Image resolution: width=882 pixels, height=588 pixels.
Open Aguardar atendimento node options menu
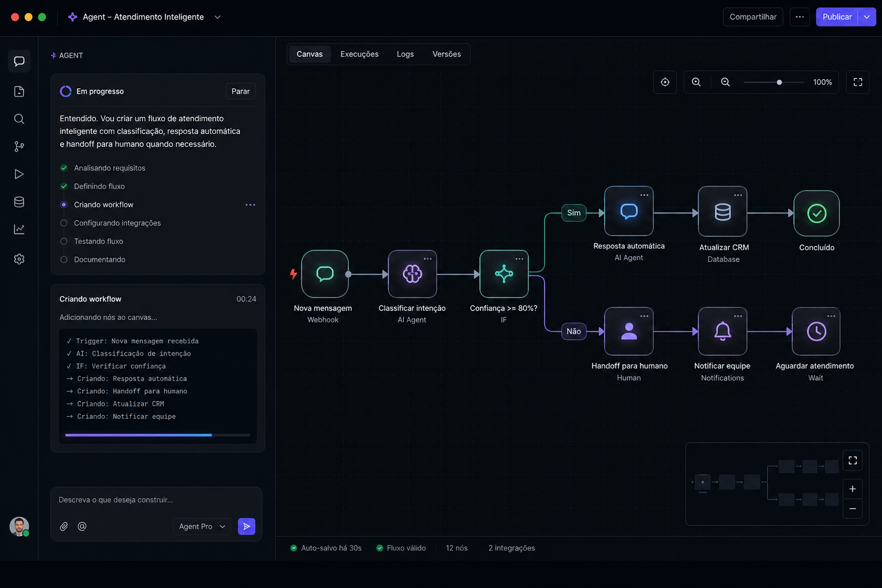[x=831, y=316]
